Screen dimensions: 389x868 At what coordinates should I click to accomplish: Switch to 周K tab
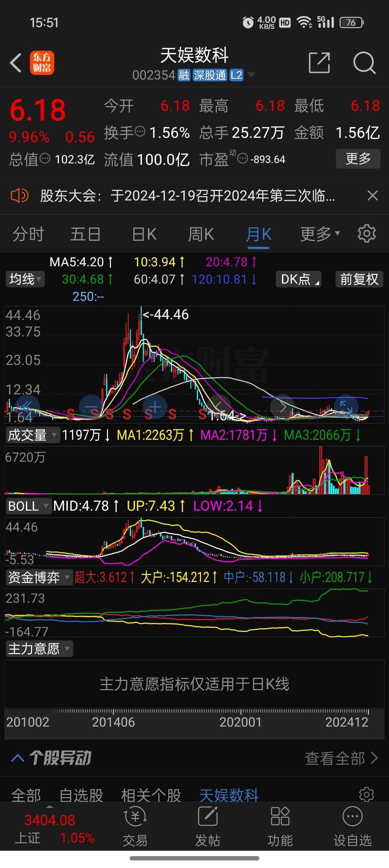click(x=201, y=234)
